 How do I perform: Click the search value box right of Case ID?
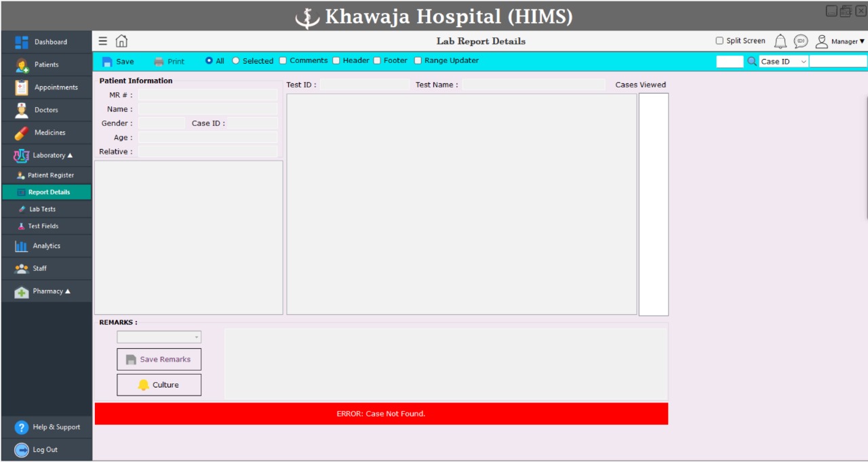click(838, 62)
